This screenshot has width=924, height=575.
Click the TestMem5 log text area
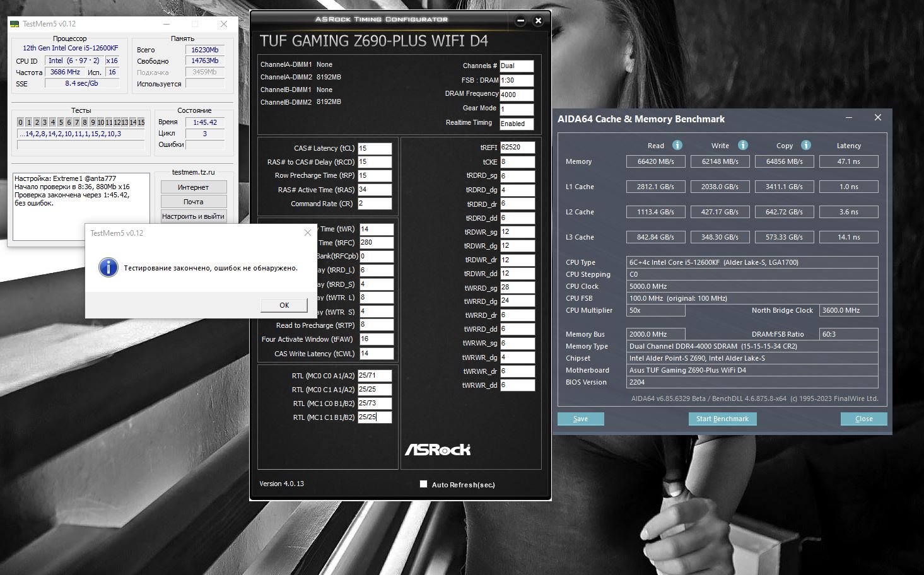(x=81, y=207)
